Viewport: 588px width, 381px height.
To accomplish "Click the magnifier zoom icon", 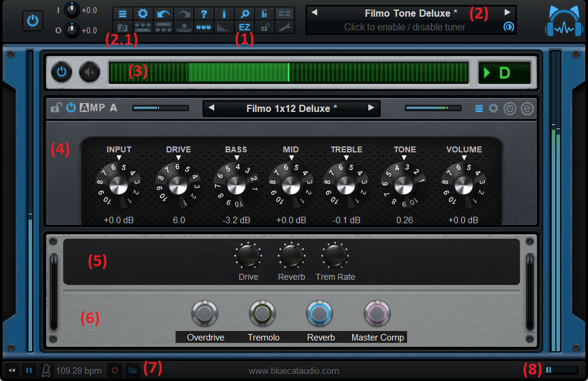I will pos(245,14).
